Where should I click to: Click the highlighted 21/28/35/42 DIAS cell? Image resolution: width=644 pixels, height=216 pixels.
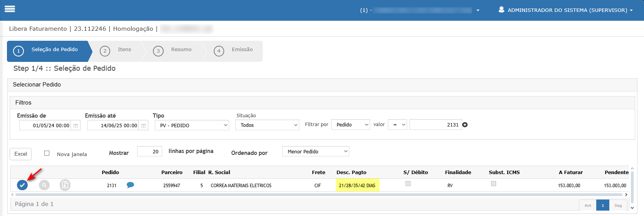tap(357, 185)
